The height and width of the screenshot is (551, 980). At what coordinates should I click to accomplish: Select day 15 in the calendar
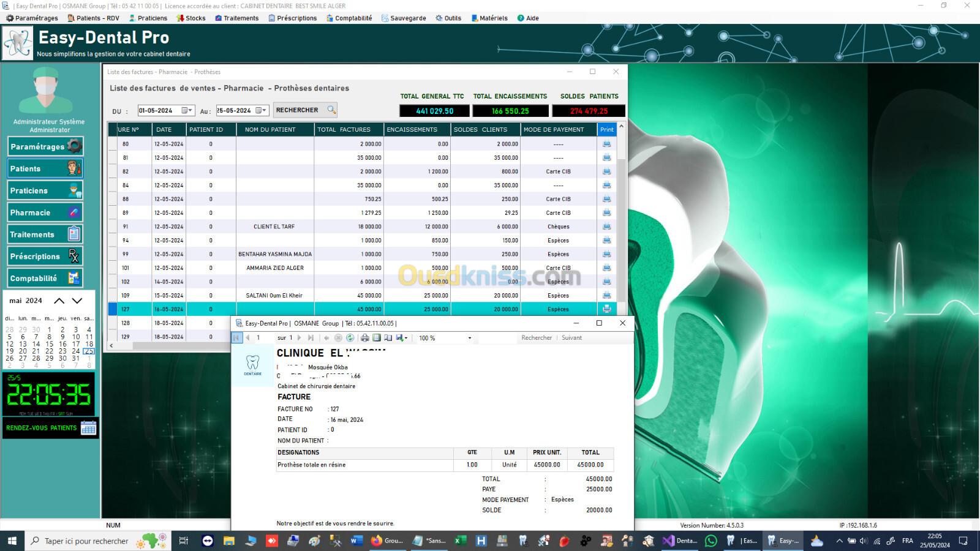50,344
